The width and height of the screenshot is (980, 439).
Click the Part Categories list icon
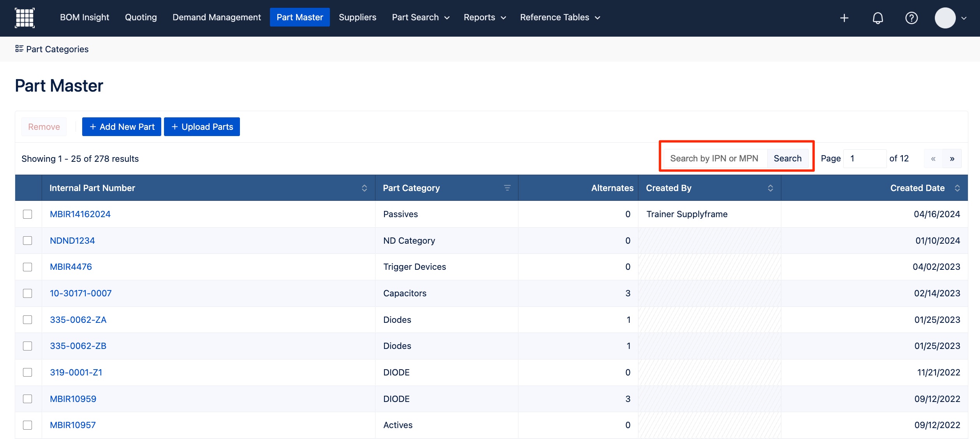click(x=19, y=49)
